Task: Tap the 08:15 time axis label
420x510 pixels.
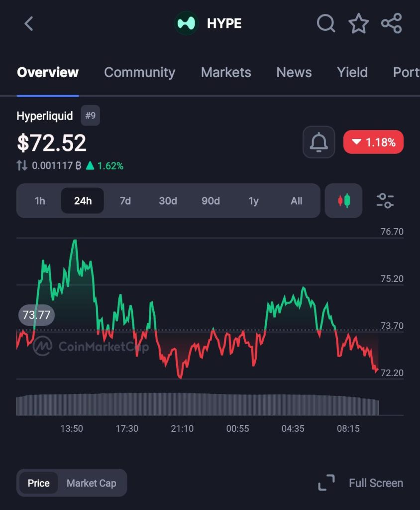Action: tap(348, 428)
